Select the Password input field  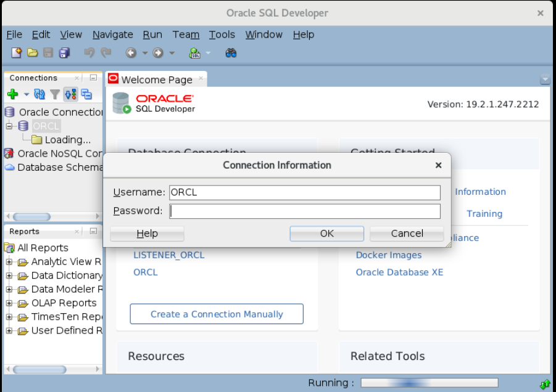[304, 211]
